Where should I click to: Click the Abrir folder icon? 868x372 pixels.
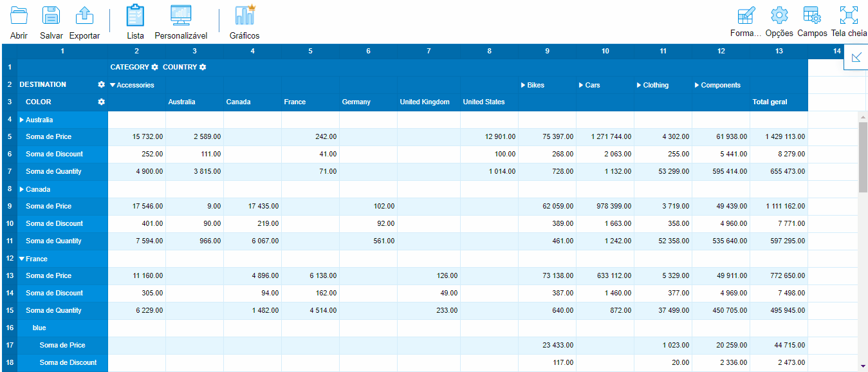[x=19, y=16]
